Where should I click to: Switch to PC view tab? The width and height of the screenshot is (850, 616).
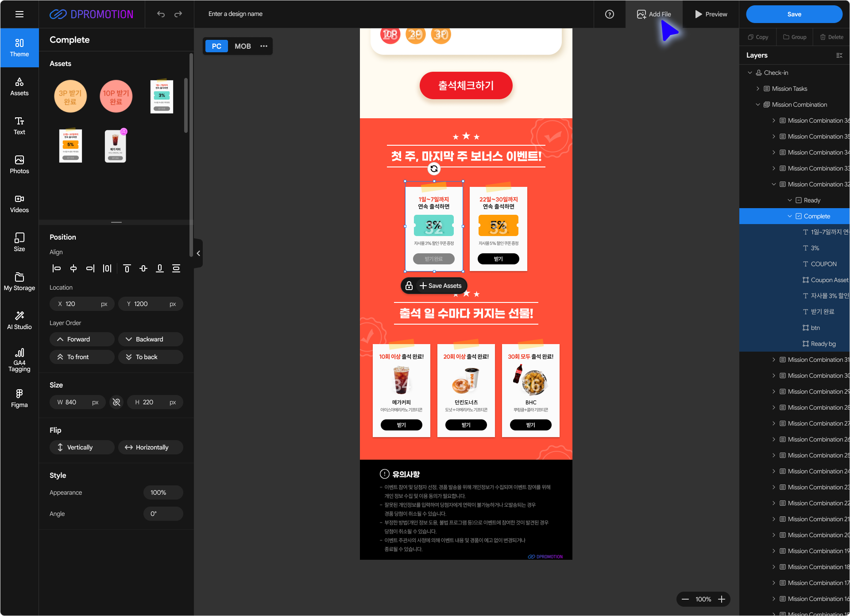tap(216, 46)
